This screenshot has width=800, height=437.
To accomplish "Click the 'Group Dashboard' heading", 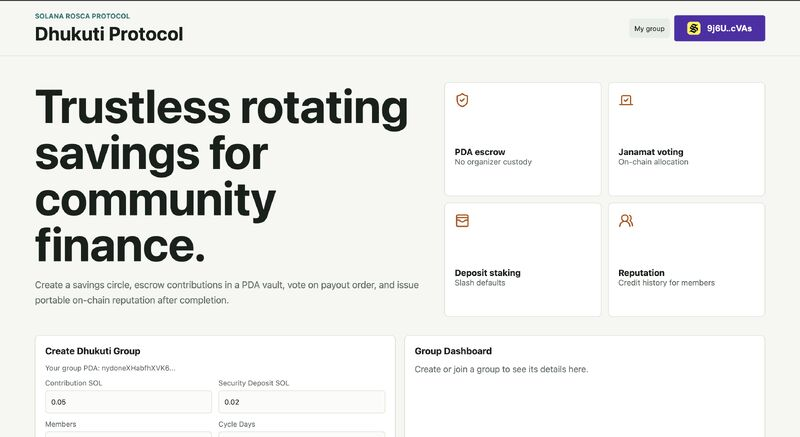I will pos(453,351).
